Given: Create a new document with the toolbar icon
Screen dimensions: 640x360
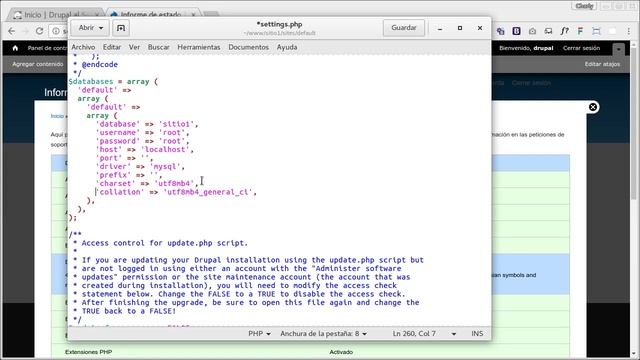Looking at the screenshot, I should pyautogui.click(x=121, y=28).
